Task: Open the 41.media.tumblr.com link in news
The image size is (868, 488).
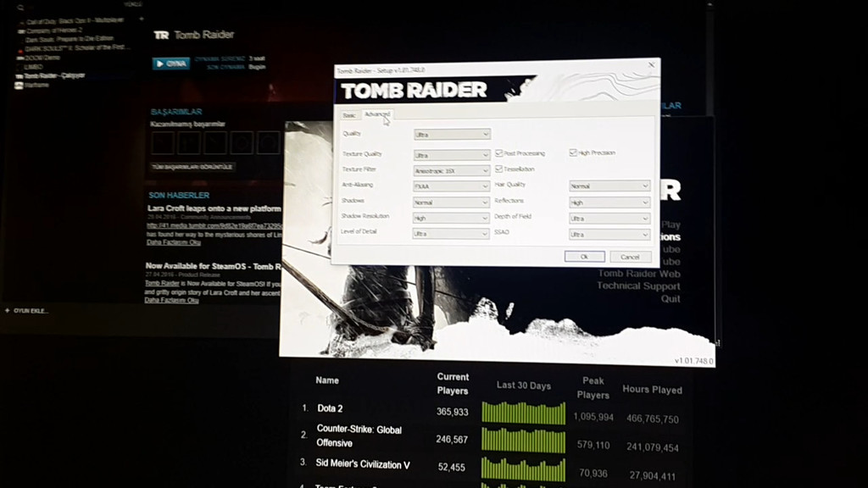Action: point(214,225)
